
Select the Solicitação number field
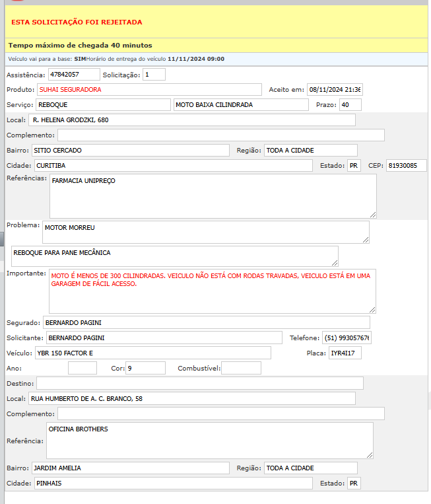[x=154, y=75]
